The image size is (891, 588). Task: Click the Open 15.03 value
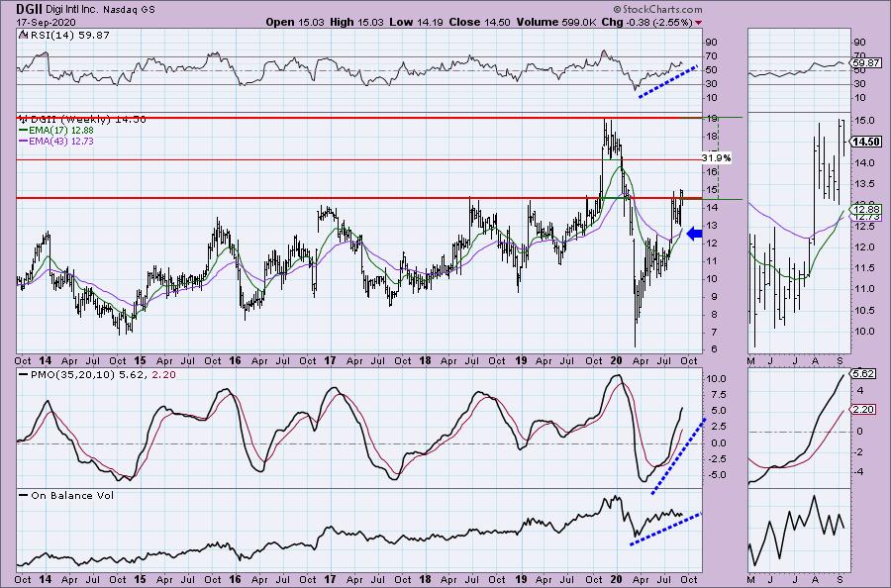[x=295, y=22]
